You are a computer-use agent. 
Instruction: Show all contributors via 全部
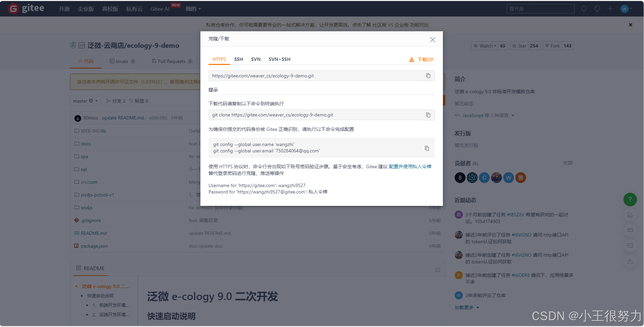pyautogui.click(x=568, y=163)
